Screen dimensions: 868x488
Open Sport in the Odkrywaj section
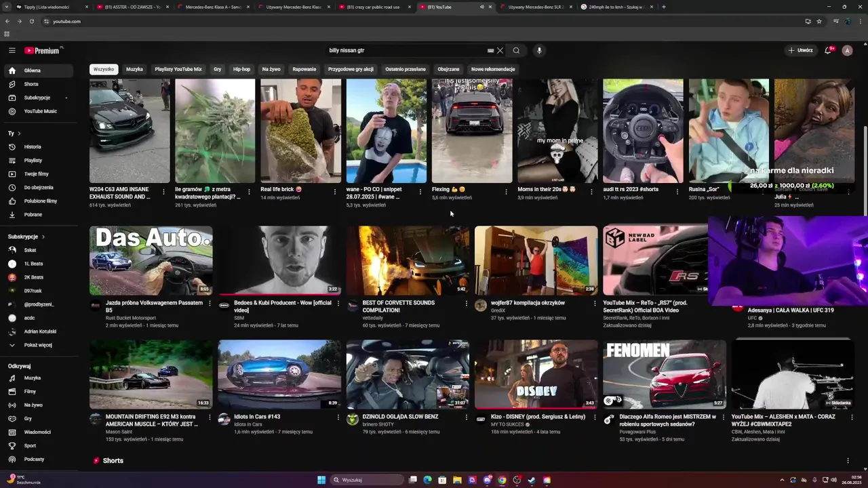click(39, 445)
